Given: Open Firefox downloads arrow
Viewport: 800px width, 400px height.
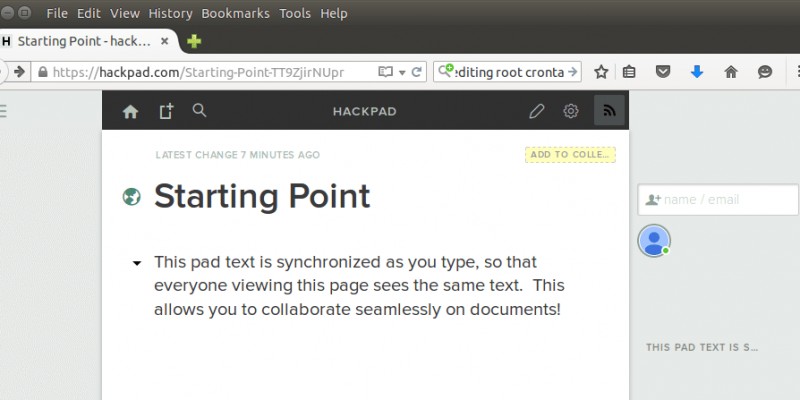Looking at the screenshot, I should (697, 72).
